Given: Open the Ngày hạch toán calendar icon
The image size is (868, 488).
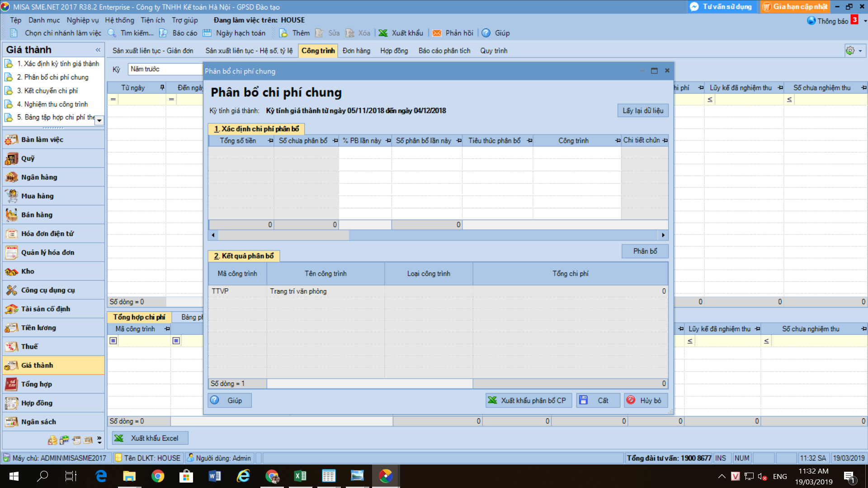Looking at the screenshot, I should coord(207,33).
